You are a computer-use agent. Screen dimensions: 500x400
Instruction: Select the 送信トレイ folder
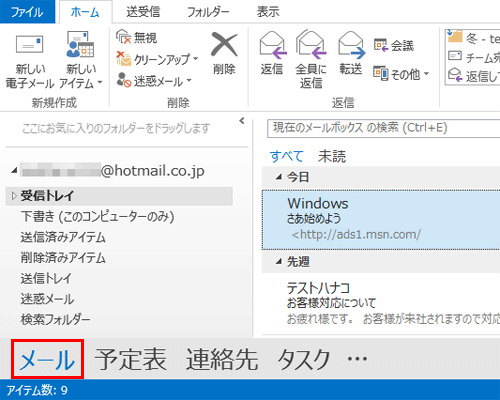point(46,278)
